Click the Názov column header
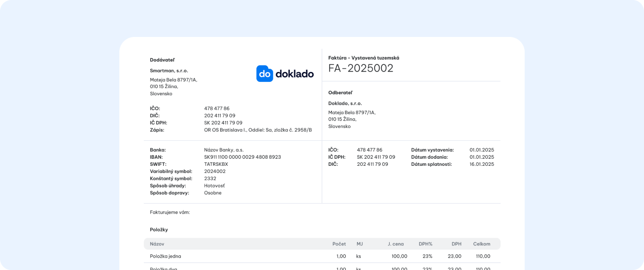The image size is (644, 270). pos(157,244)
